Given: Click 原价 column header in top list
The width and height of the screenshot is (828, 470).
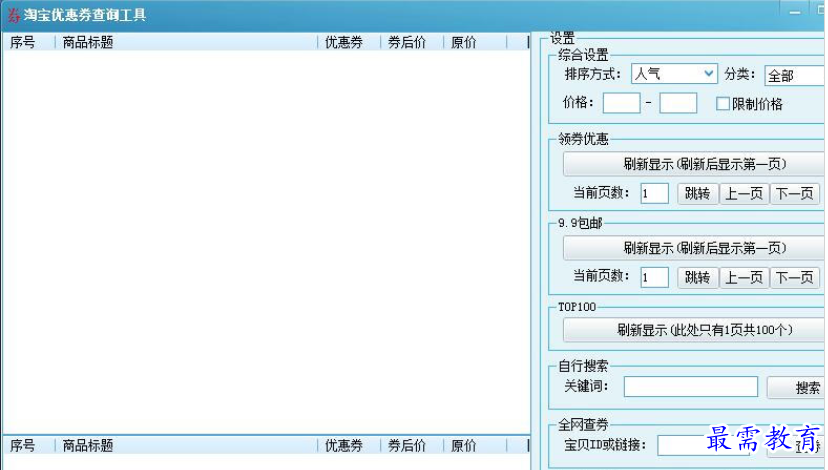Looking at the screenshot, I should coord(475,42).
